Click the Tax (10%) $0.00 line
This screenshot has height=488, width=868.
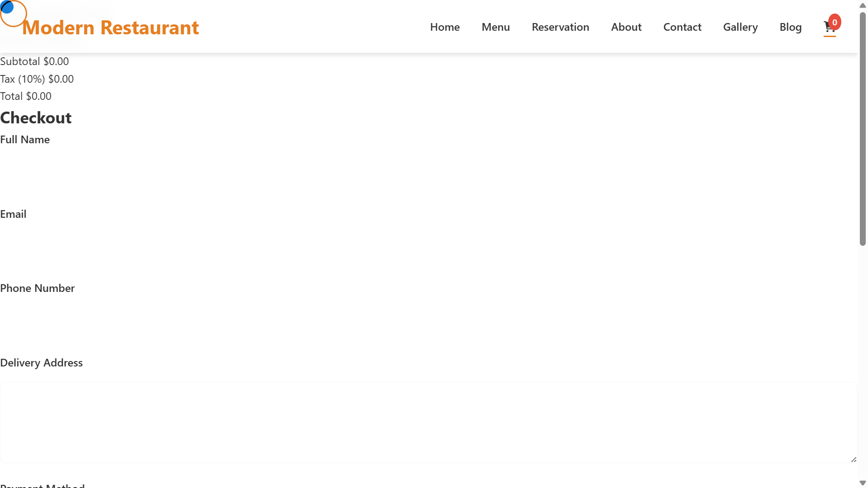point(37,79)
